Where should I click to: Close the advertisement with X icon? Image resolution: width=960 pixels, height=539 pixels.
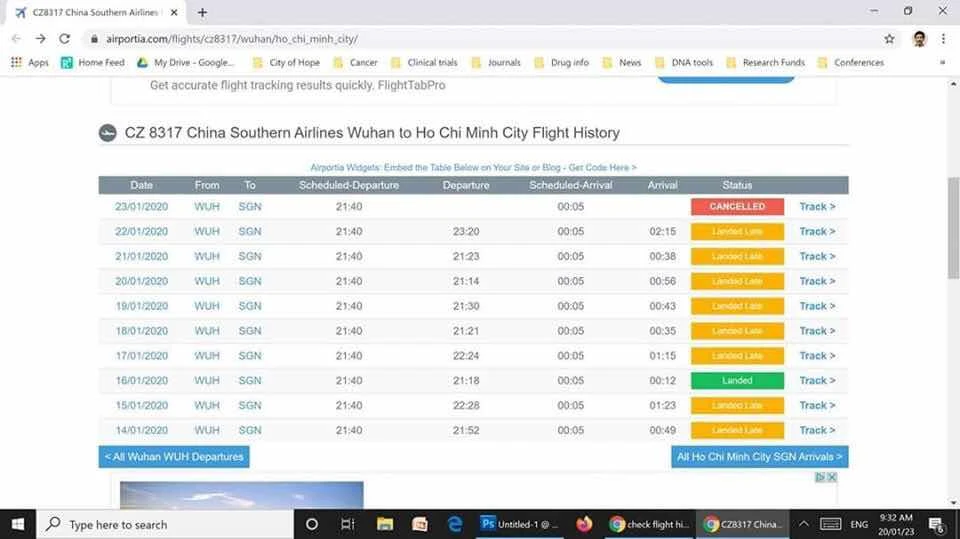click(x=831, y=477)
